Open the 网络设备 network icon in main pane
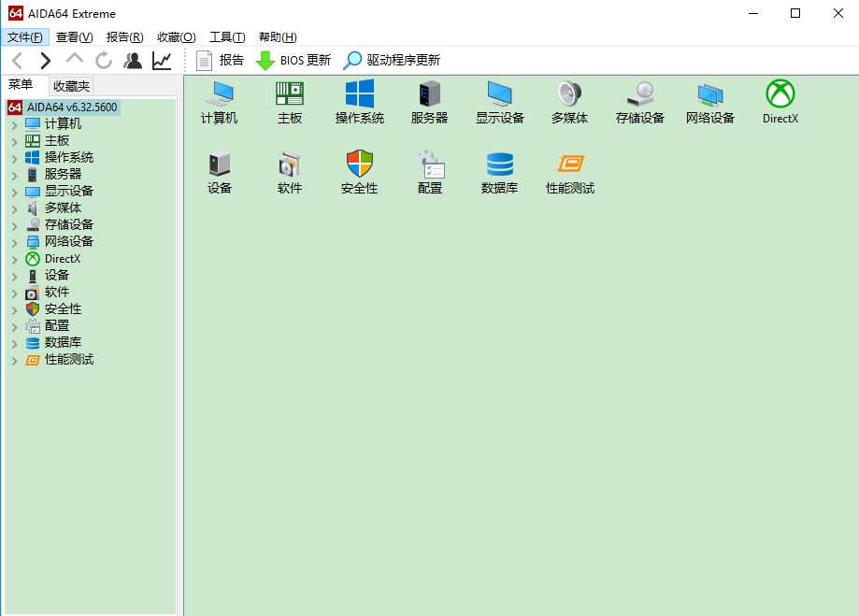Screen dimensions: 859x616 710,103
